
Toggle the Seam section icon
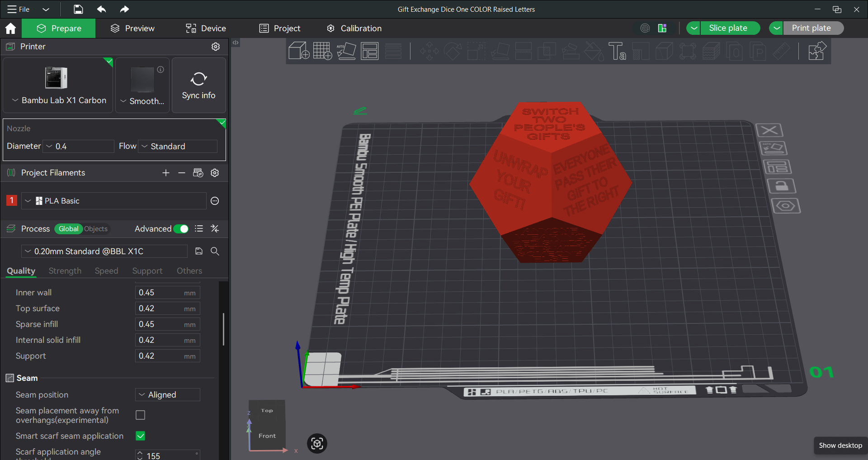9,378
